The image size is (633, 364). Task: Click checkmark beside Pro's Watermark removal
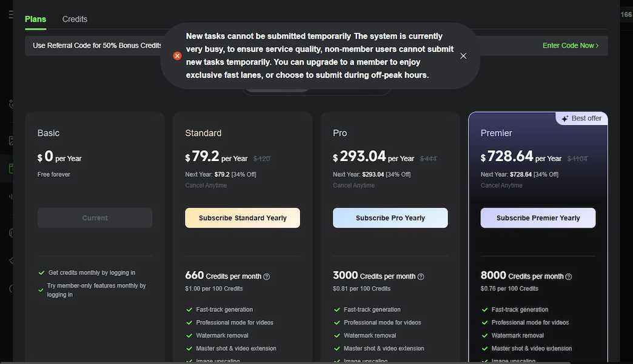pos(337,336)
